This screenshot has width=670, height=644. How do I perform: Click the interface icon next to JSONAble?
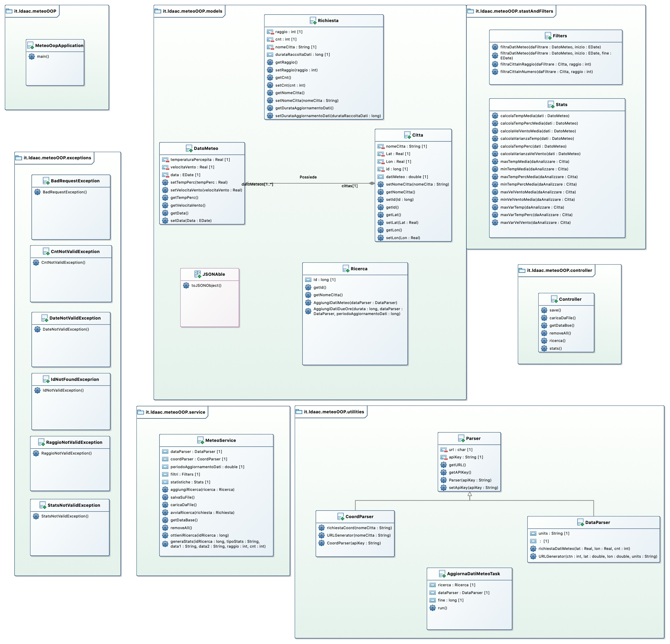[x=197, y=274]
